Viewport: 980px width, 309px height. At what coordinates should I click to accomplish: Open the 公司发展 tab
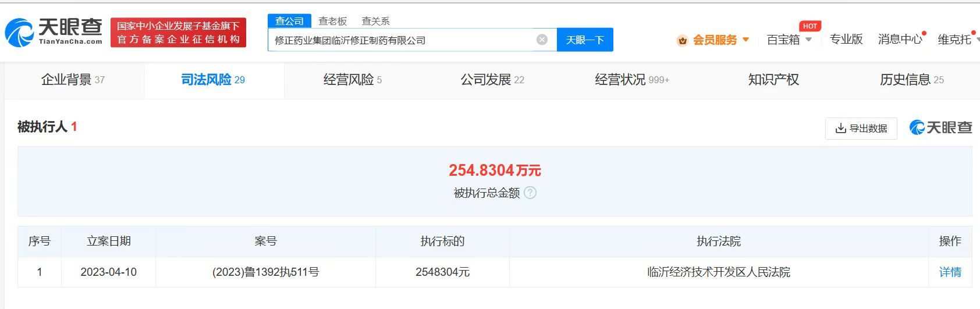[492, 80]
